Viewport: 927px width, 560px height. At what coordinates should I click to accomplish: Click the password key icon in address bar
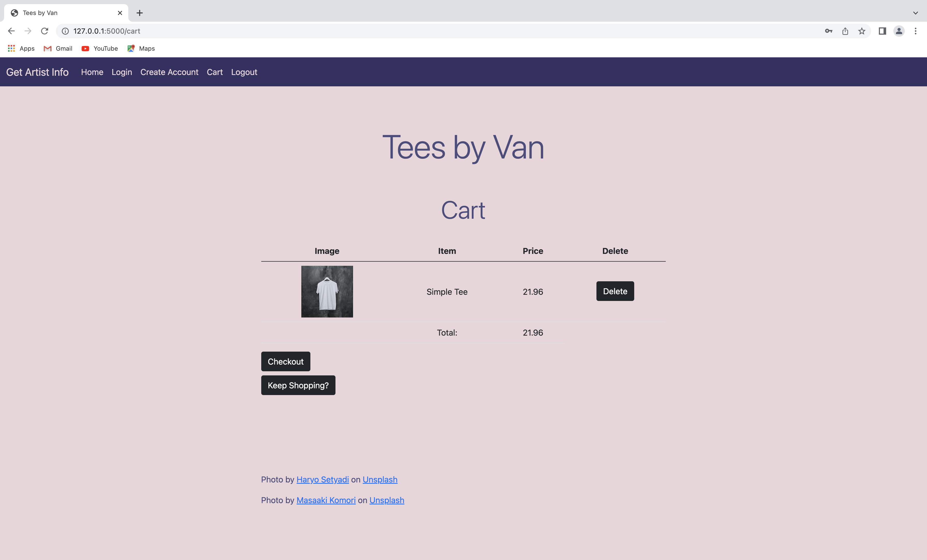[x=828, y=31]
